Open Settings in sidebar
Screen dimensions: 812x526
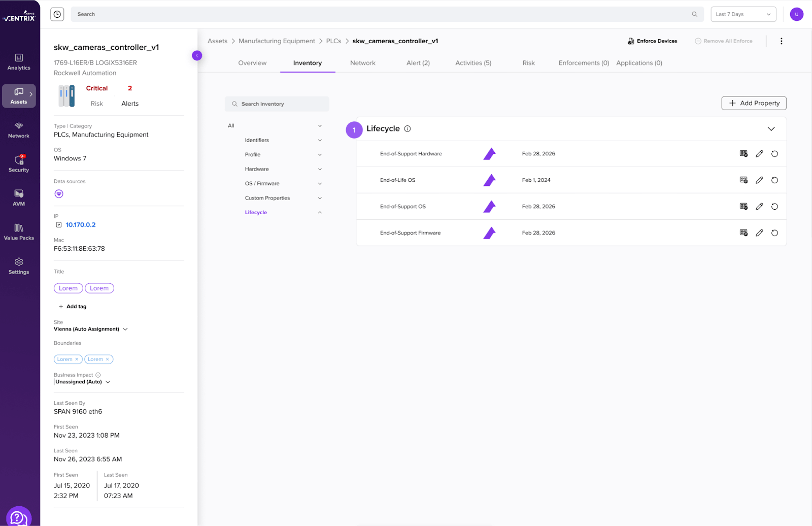19,266
